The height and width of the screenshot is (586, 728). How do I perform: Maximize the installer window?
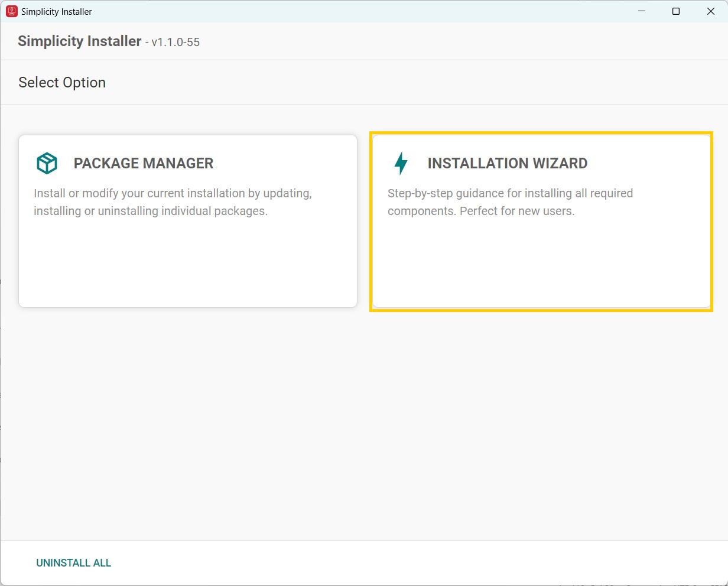(x=676, y=11)
